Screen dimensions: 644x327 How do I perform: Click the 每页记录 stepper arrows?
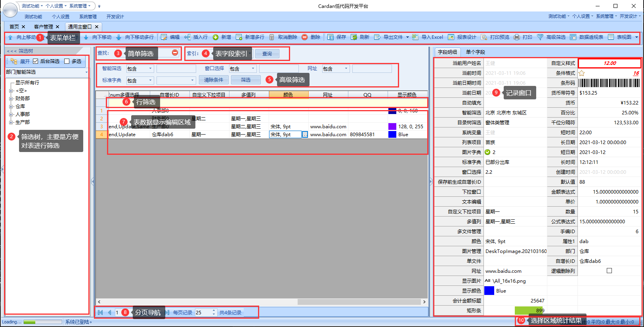(214, 312)
